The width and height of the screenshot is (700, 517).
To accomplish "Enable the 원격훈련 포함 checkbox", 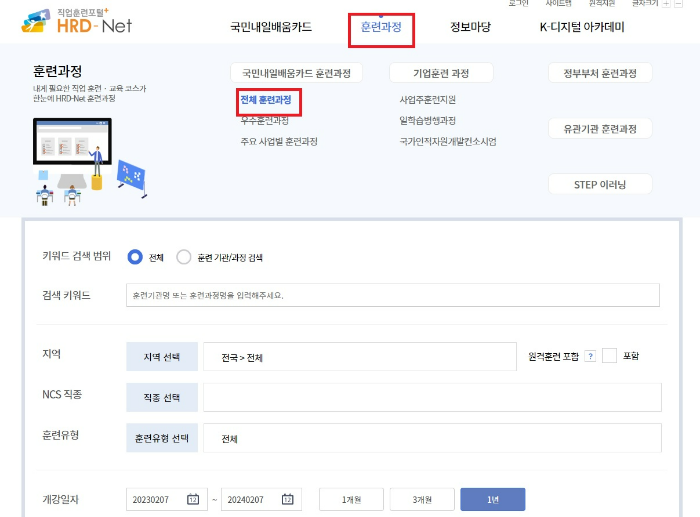I will (609, 356).
